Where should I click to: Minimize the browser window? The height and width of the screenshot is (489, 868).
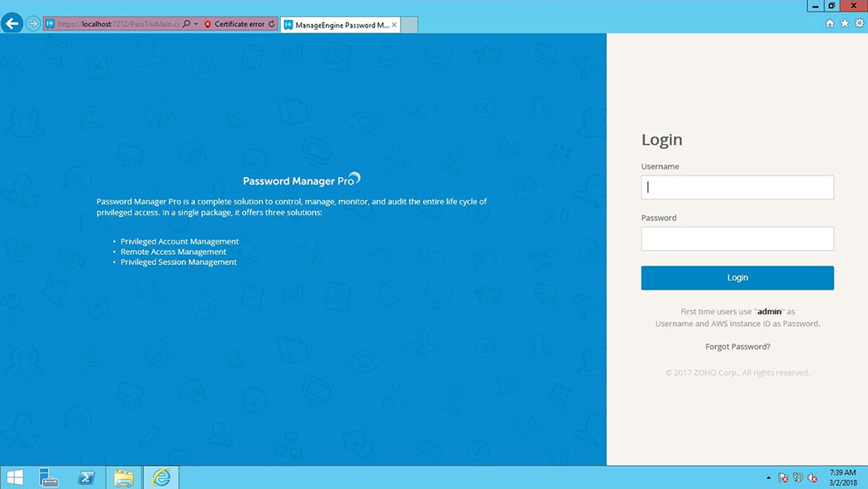(x=815, y=6)
